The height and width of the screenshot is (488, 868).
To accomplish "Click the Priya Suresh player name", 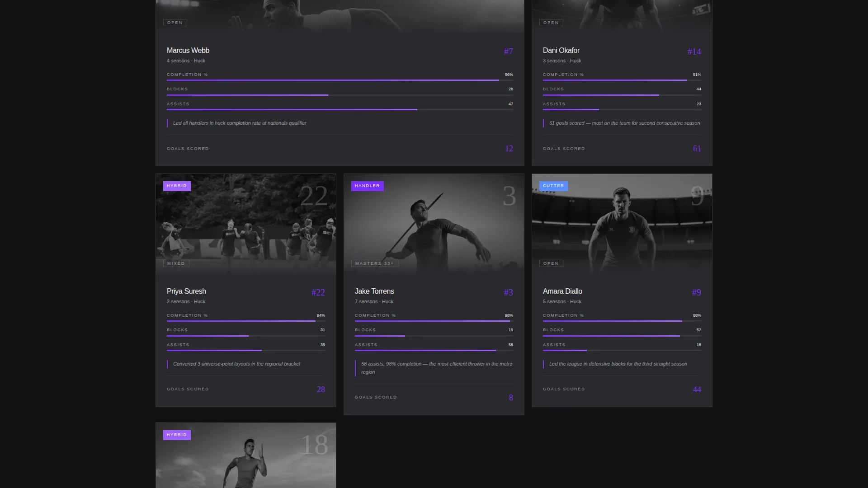I will [186, 291].
